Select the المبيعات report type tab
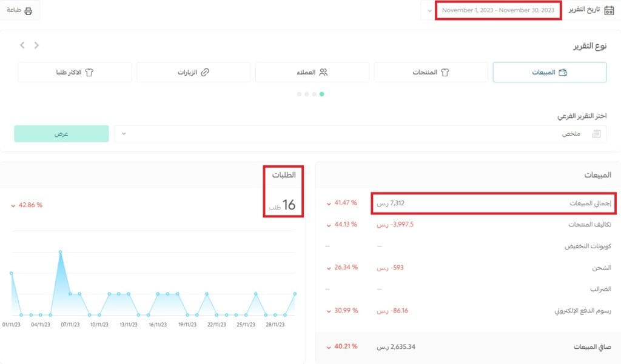The width and height of the screenshot is (621, 364). [549, 72]
